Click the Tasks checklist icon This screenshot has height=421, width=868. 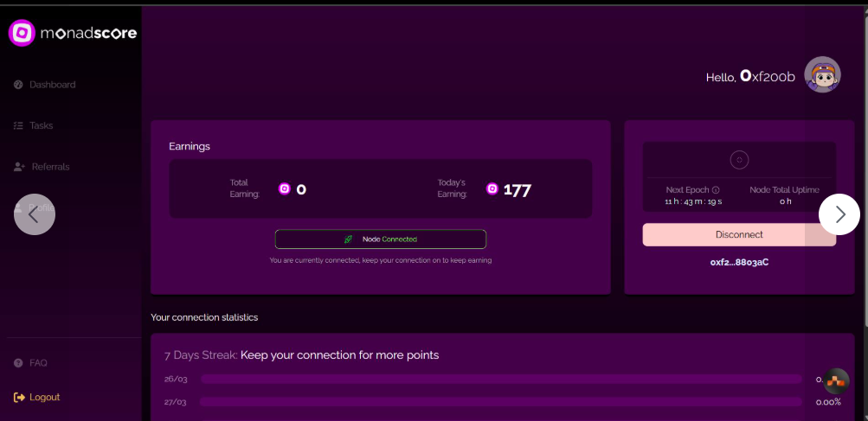[x=18, y=125]
